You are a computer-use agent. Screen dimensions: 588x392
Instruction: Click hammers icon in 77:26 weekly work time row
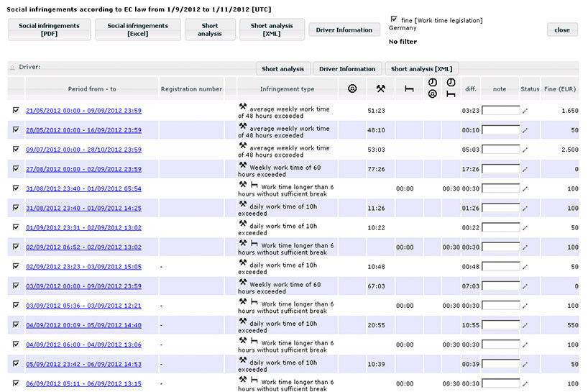[243, 165]
